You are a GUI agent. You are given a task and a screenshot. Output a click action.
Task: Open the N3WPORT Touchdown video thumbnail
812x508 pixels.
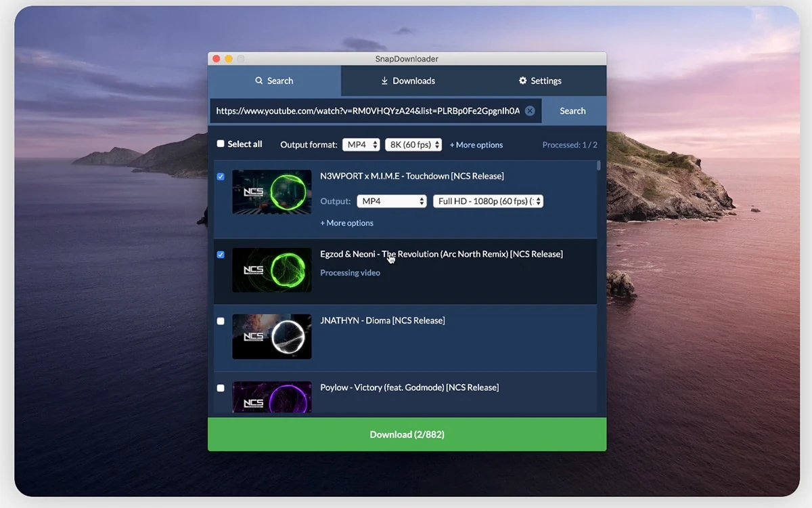(272, 192)
